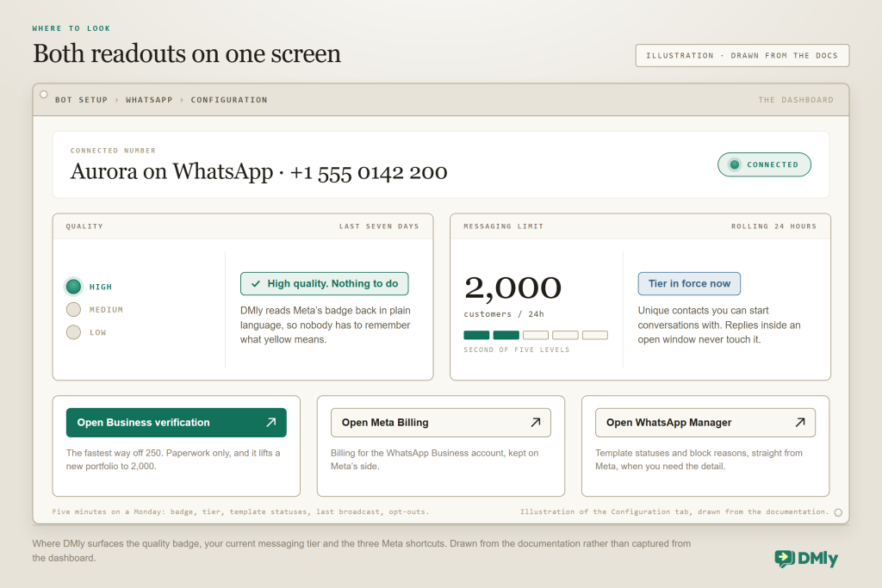The width and height of the screenshot is (882, 588).
Task: Click 'SECOND OF FIVE LEVELS' caption
Action: pyautogui.click(x=517, y=350)
